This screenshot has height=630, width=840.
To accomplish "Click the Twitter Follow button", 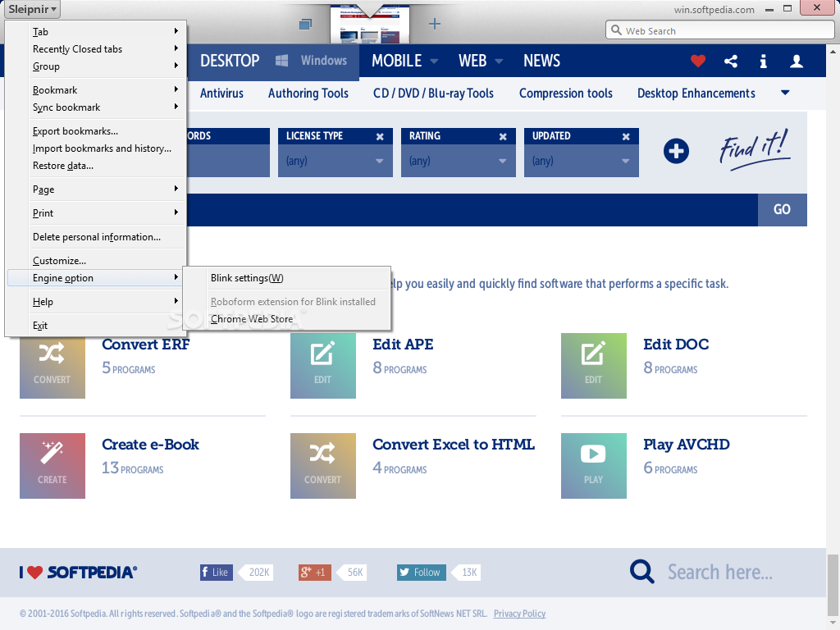I will click(421, 572).
